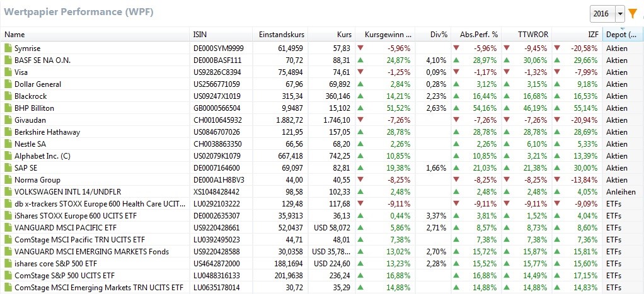Click the Norma Group security icon
This screenshot has width=644, height=294.
[x=8, y=180]
